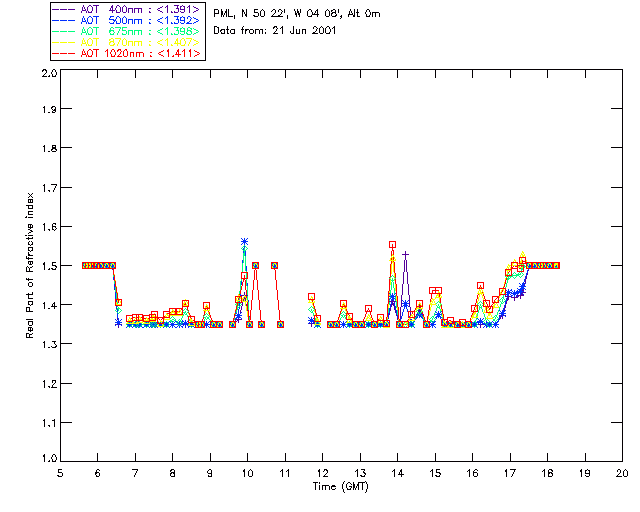The image size is (640, 512).
Task: Click the x-axis label 11
Action: [x=285, y=474]
